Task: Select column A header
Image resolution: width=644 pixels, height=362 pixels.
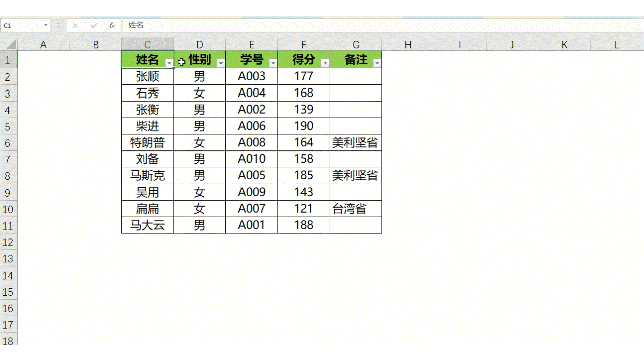Action: click(x=43, y=44)
